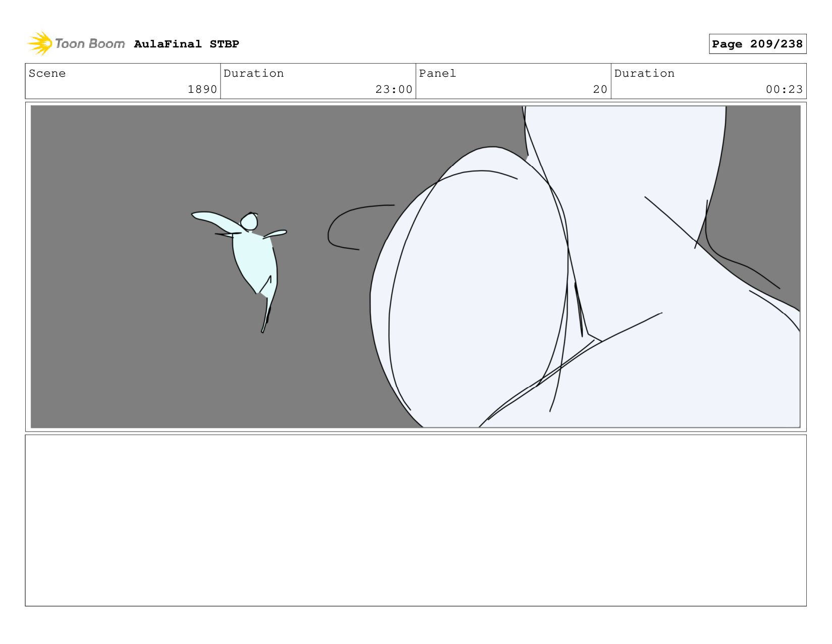Image resolution: width=832 pixels, height=644 pixels.
Task: Click the small flying figure in drawing
Action: pos(239,272)
